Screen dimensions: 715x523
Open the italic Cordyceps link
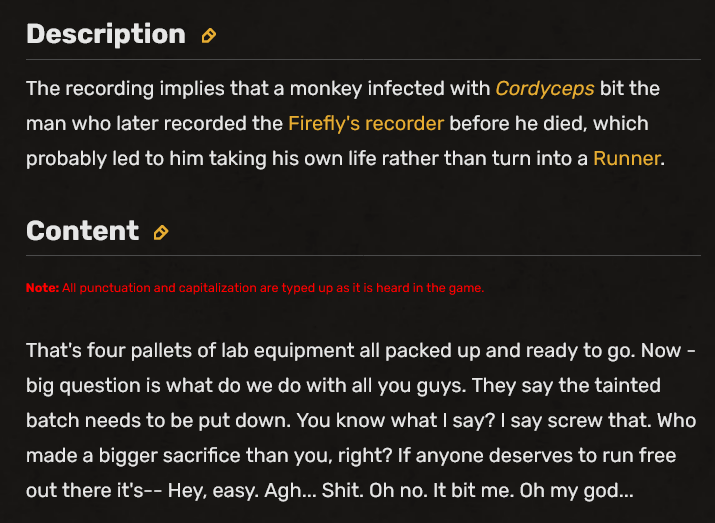click(x=545, y=88)
